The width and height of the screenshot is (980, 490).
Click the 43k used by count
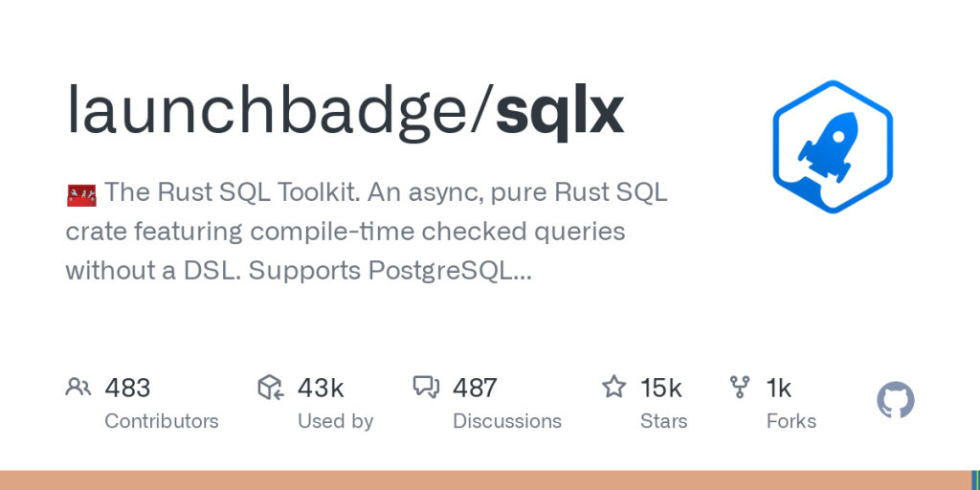click(321, 388)
